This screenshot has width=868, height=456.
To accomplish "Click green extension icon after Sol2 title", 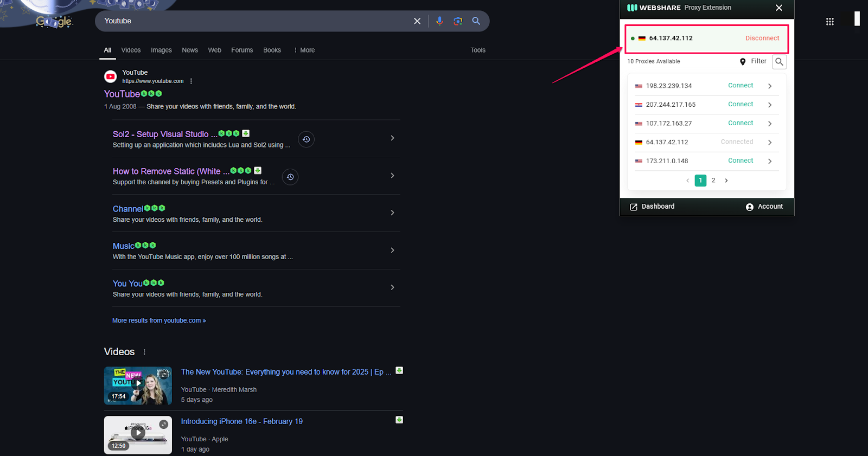I will [x=246, y=133].
